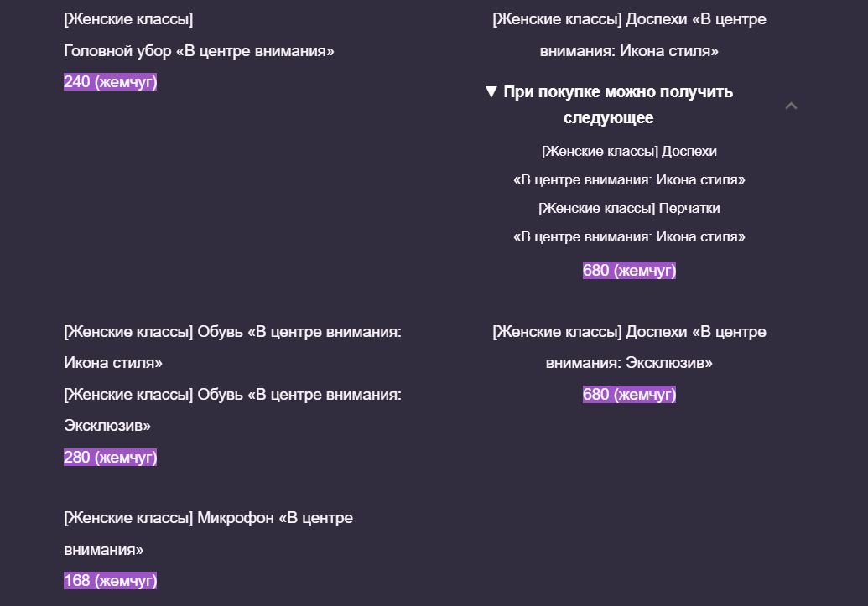Click the collapse chevron-up icon
The image size is (868, 606).
791,106
